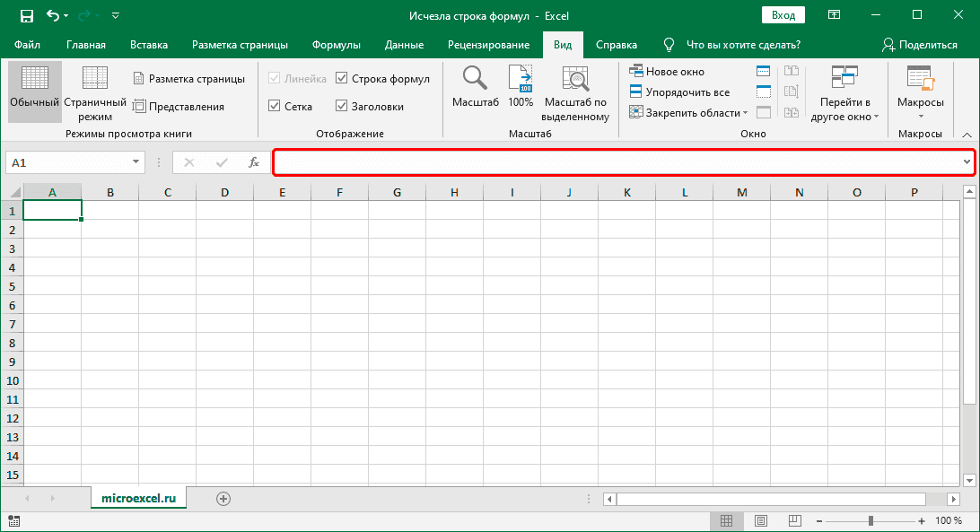The width and height of the screenshot is (980, 532).
Task: Click the Insert Function fx icon
Action: pyautogui.click(x=254, y=162)
